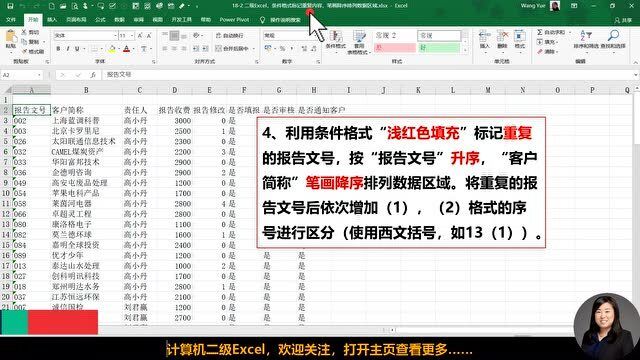
Task: Switch to the Insert (插入) ribbon tab
Action: (x=52, y=20)
